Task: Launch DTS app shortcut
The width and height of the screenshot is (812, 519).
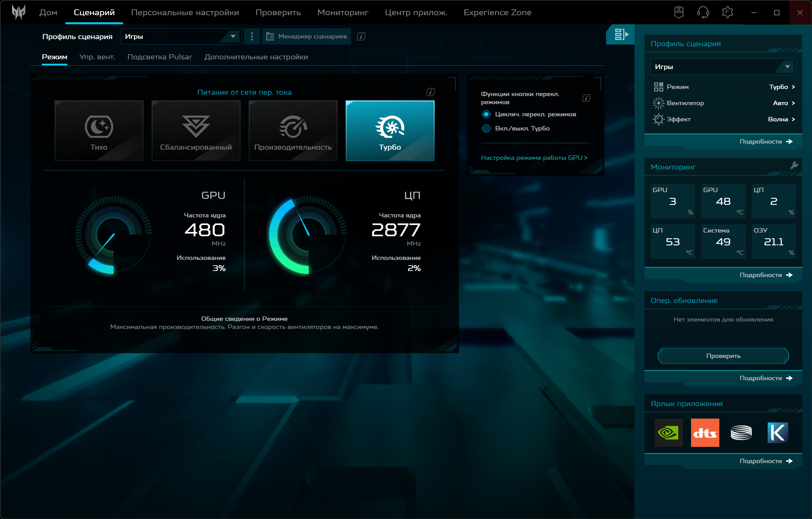Action: pyautogui.click(x=705, y=433)
